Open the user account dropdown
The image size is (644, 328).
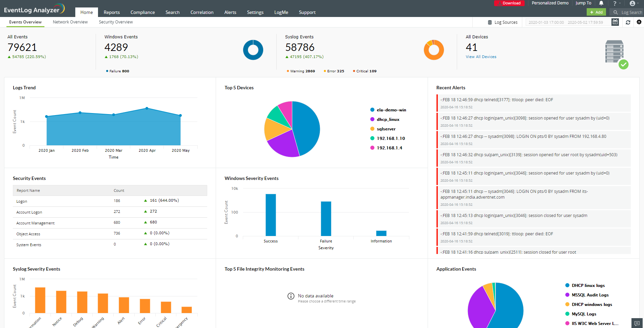coord(633,3)
